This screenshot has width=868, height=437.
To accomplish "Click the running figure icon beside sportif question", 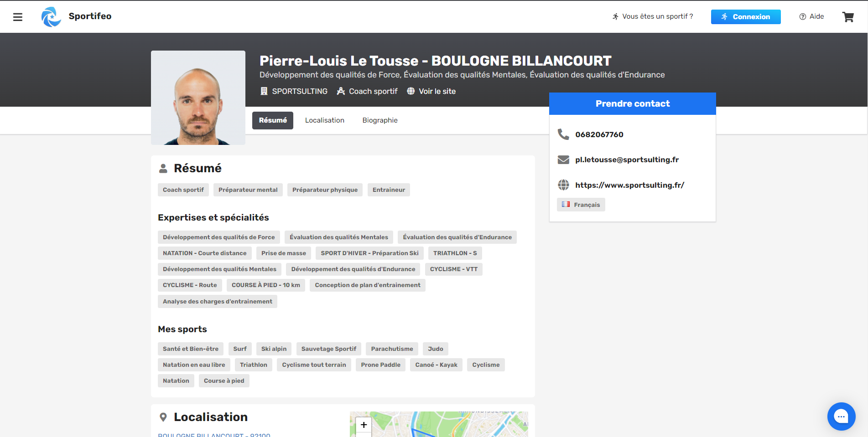I will coord(616,17).
